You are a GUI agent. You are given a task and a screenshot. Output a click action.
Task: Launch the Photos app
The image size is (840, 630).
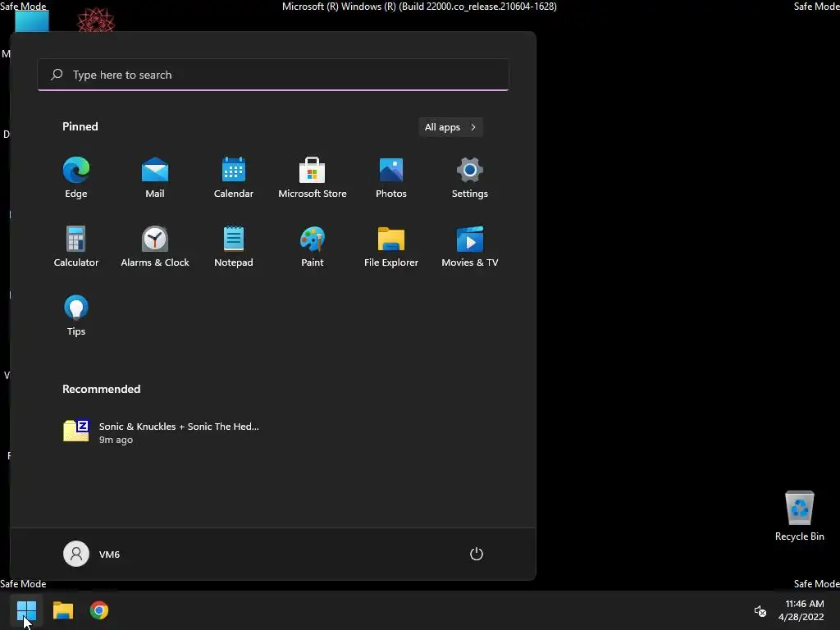391,178
